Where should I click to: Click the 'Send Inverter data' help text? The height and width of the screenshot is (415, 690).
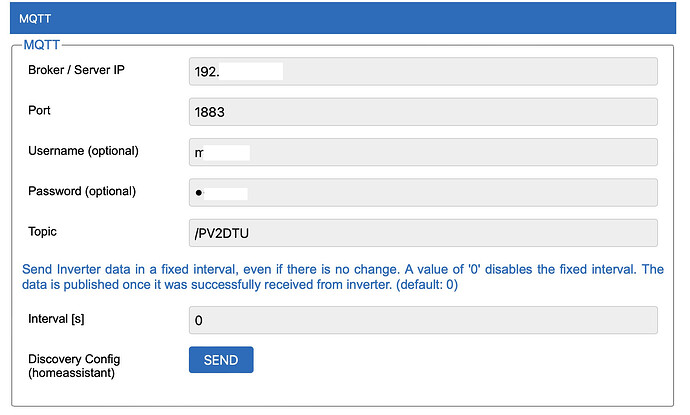76,269
